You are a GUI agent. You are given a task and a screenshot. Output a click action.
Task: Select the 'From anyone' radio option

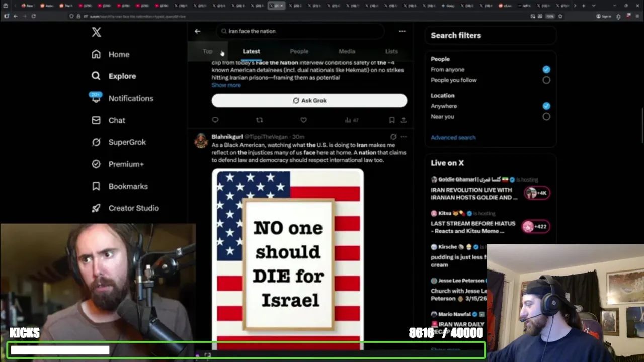(x=546, y=70)
